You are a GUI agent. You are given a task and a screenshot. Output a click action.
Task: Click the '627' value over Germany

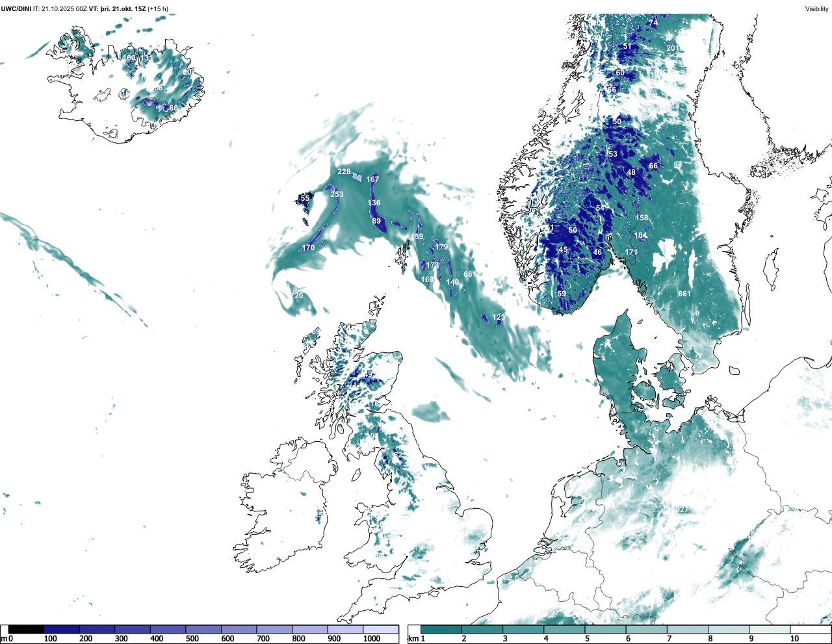tap(681, 509)
